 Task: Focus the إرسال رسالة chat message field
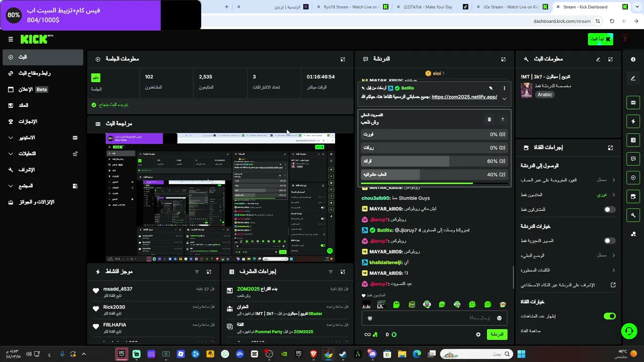click(x=435, y=318)
